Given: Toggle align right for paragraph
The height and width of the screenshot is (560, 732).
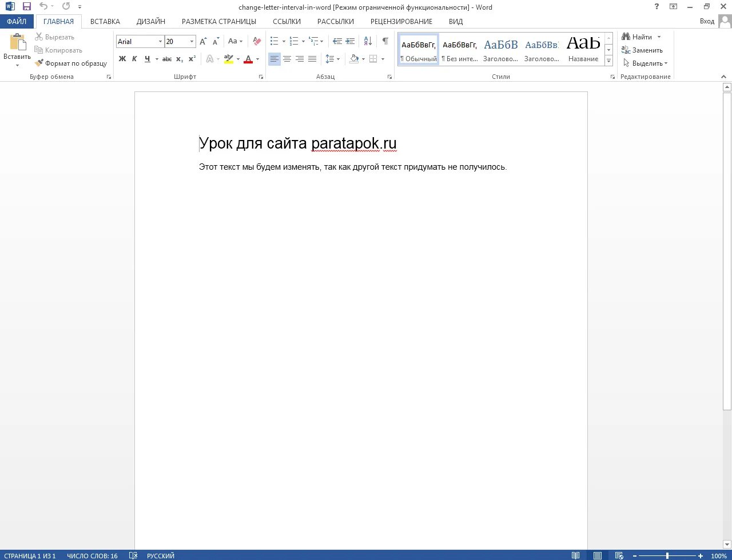Looking at the screenshot, I should click(300, 59).
